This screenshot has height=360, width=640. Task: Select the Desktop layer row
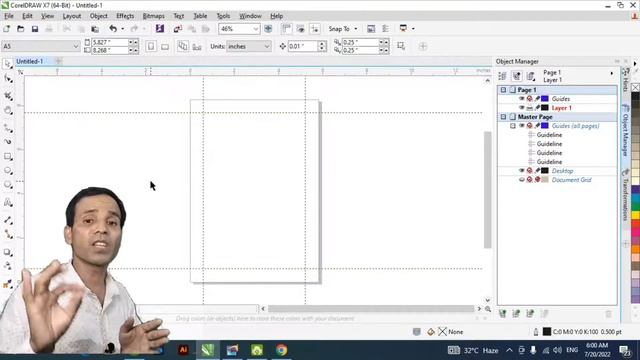pos(557,171)
